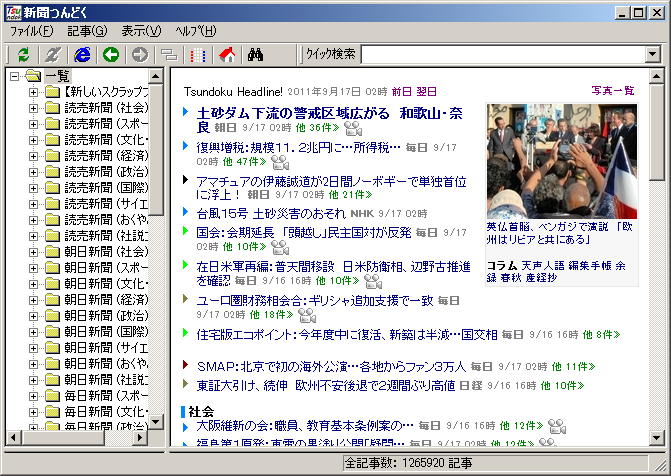671x476 pixels.
Task: Open the クイック検索 dropdown arrow
Action: pos(652,55)
